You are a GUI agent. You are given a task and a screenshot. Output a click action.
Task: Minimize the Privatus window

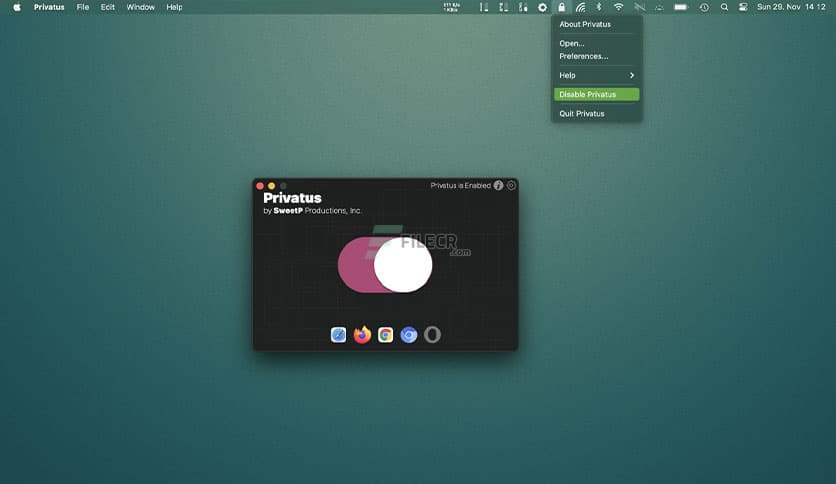(272, 186)
